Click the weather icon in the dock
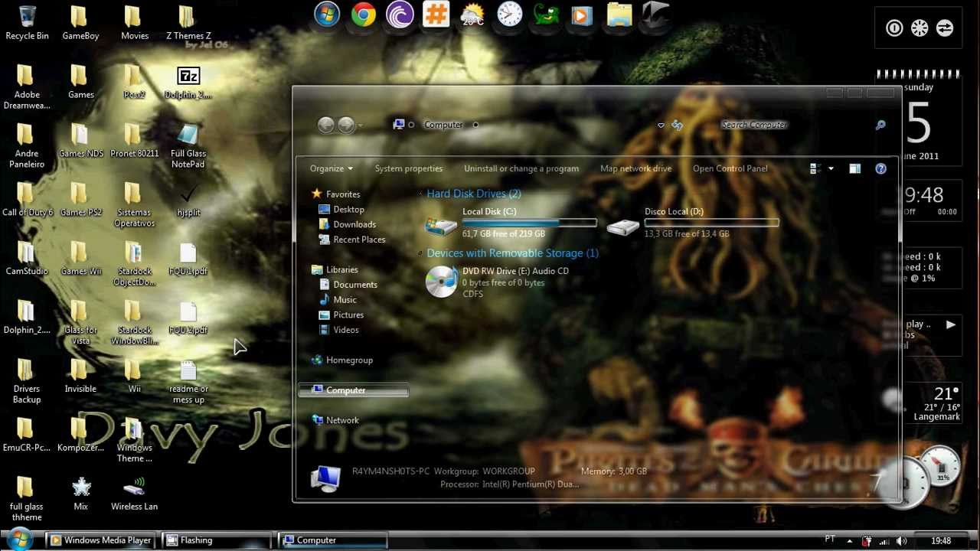Screen dimensions: 980x551 click(472, 15)
